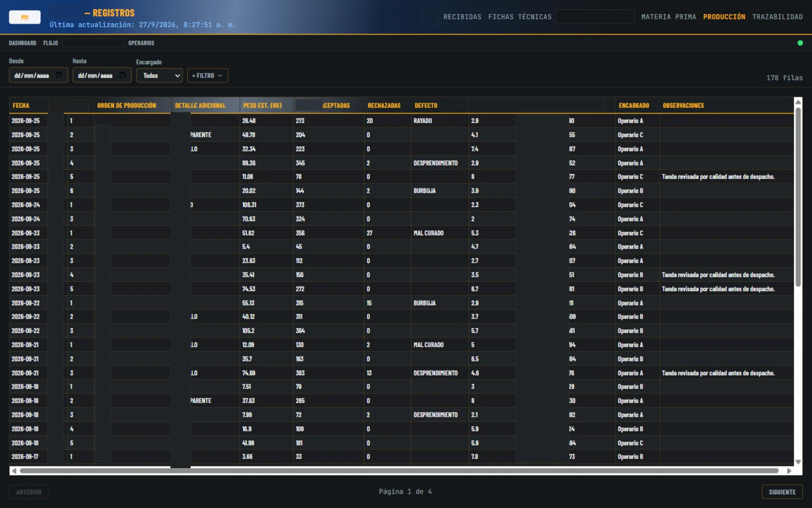Click the horizontal scrollbar right arrow
Screen dimensions: 812x508
(x=789, y=471)
